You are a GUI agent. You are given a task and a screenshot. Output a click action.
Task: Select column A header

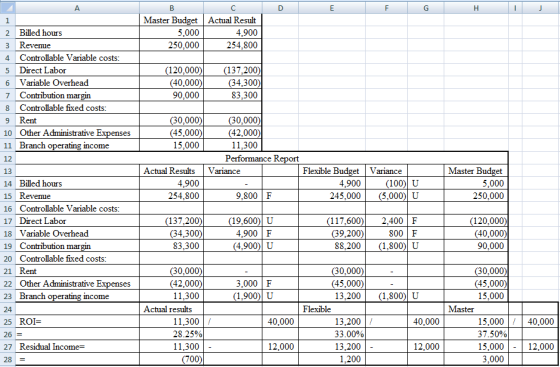pyautogui.click(x=77, y=7)
